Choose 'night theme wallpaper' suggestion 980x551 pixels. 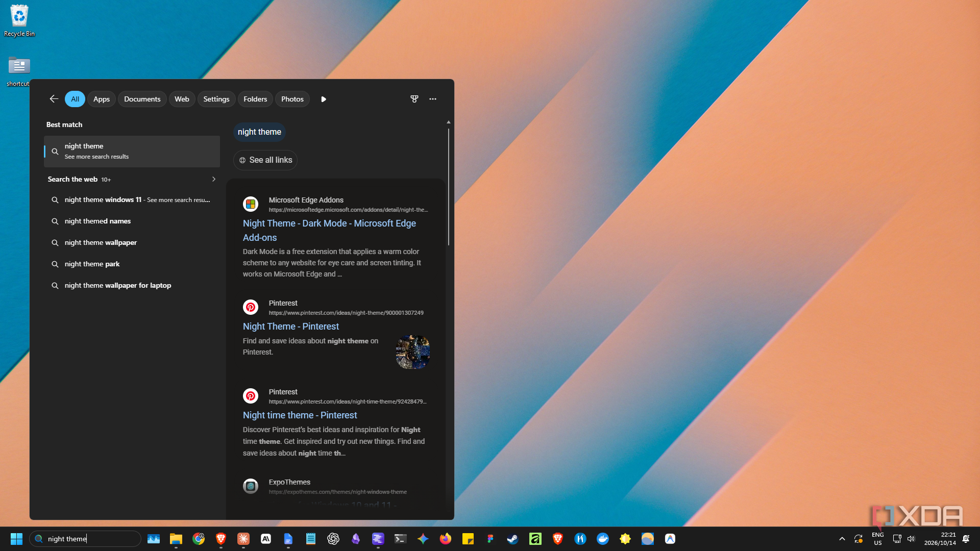point(132,242)
